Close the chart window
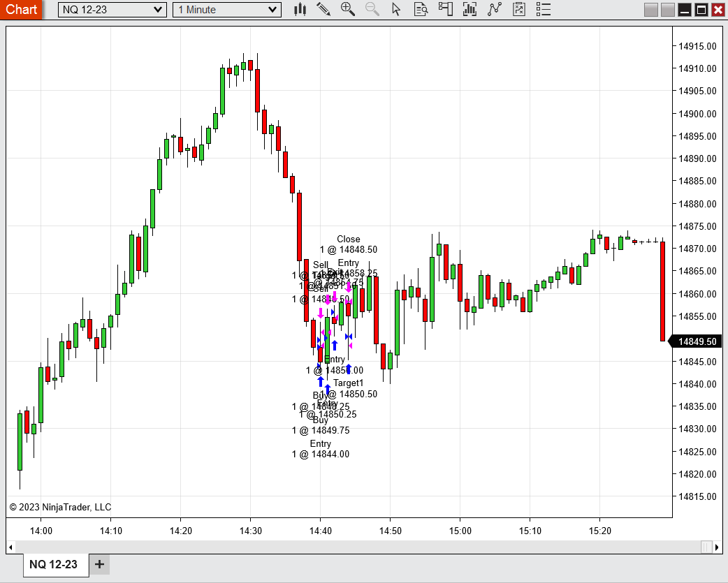Screen dimensions: 728x583 point(718,10)
